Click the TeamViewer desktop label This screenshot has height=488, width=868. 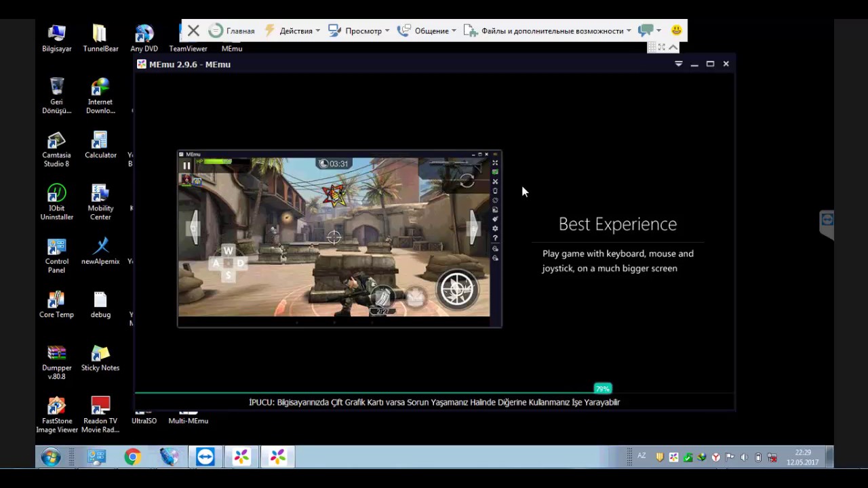[x=188, y=49]
